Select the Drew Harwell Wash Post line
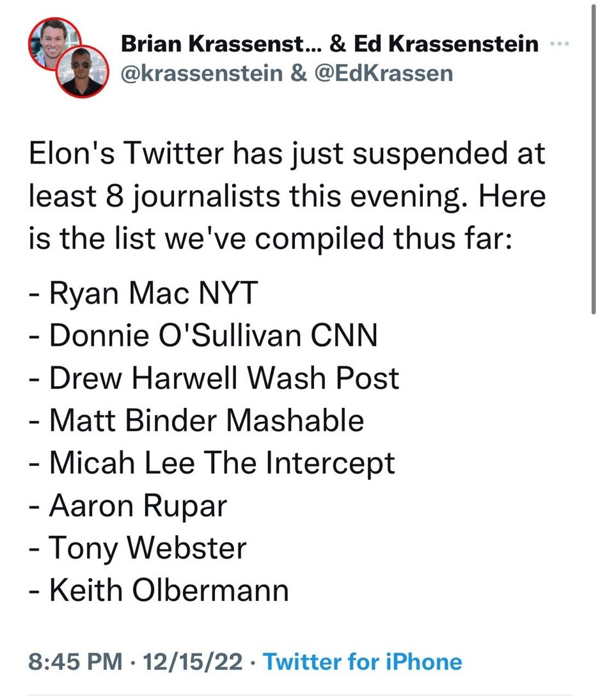 click(x=214, y=378)
